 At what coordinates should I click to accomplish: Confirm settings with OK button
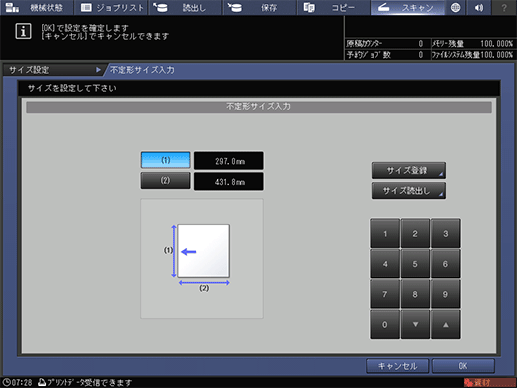[463, 366]
